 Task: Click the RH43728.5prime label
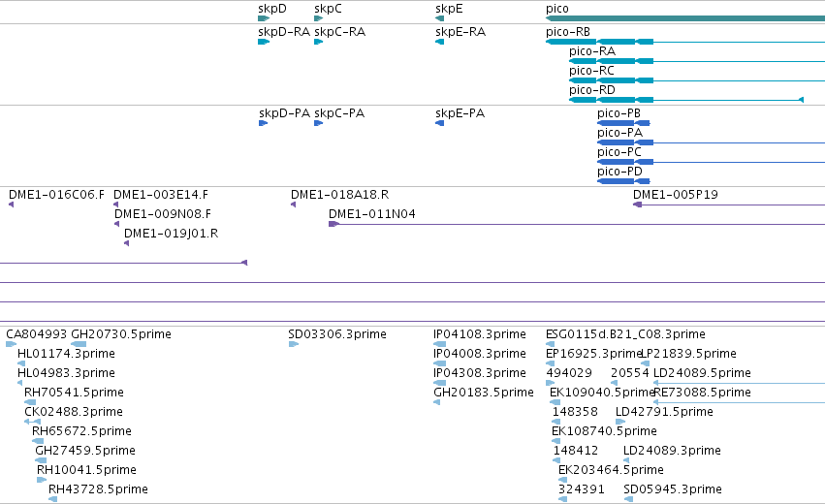click(98, 489)
